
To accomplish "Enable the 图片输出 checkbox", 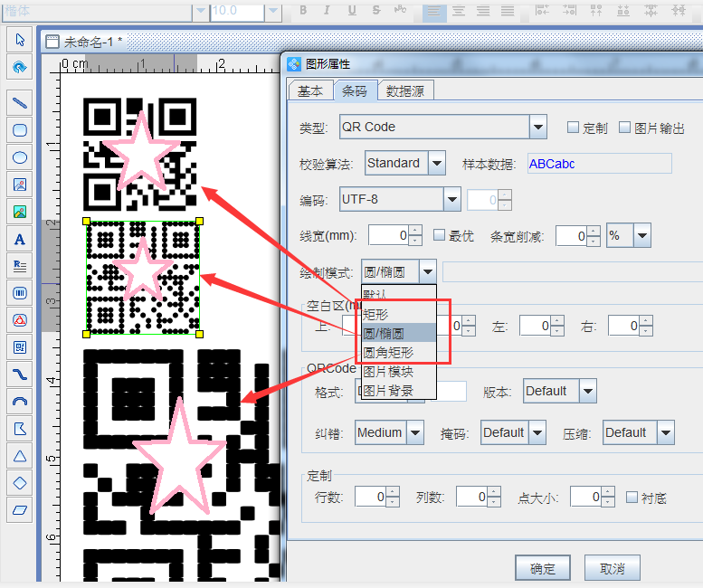I will click(x=624, y=128).
